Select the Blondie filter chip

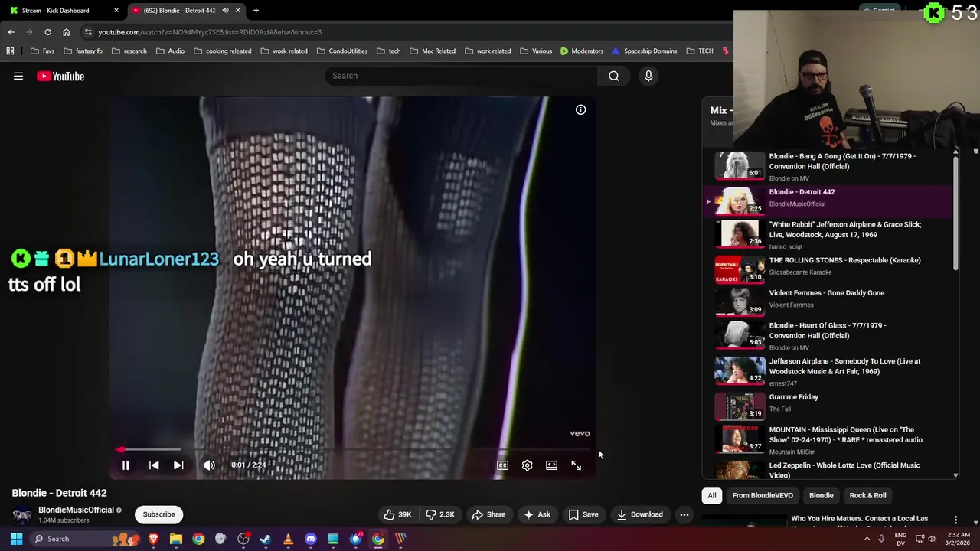[x=821, y=495]
